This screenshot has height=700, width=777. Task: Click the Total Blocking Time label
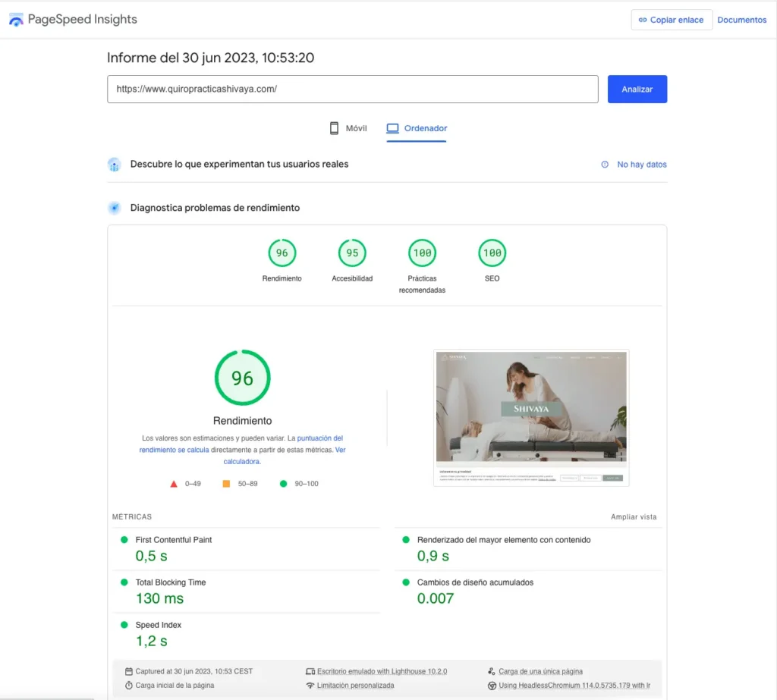[x=171, y=582]
